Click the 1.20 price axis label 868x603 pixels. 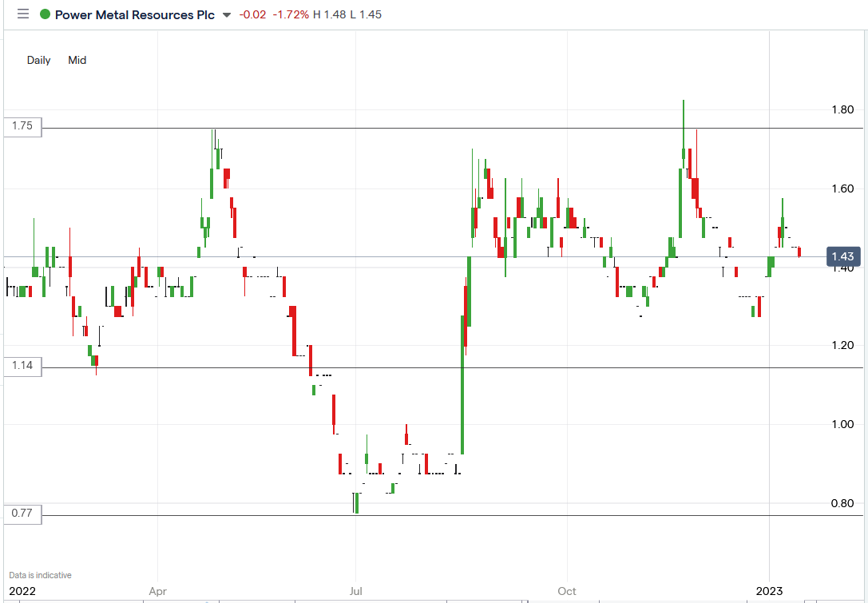pos(842,346)
